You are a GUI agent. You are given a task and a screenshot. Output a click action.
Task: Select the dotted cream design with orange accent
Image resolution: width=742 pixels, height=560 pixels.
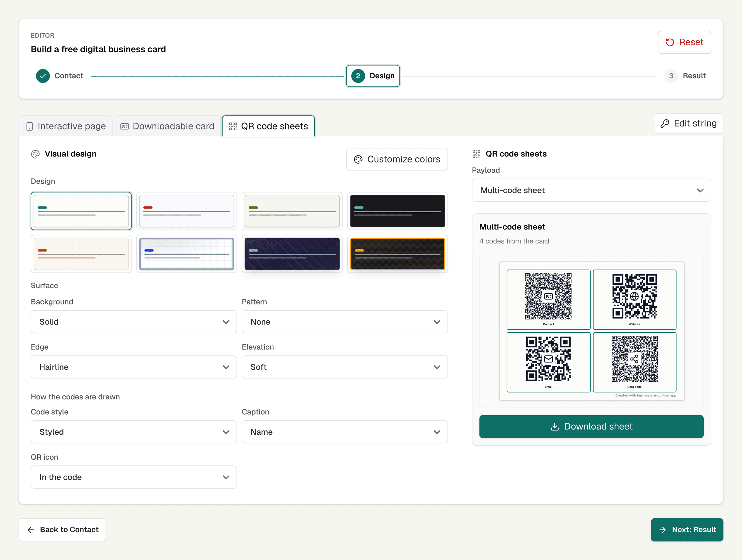(x=81, y=254)
